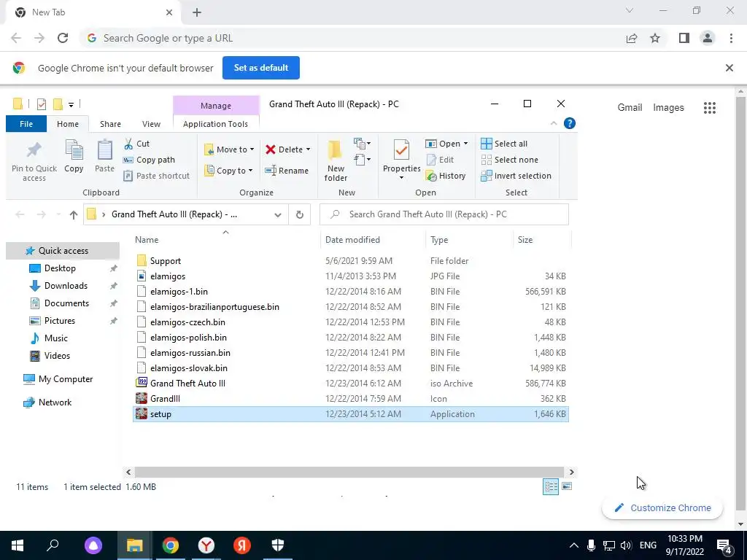Click Select all in ribbon
This screenshot has height=560, width=747.
point(504,144)
